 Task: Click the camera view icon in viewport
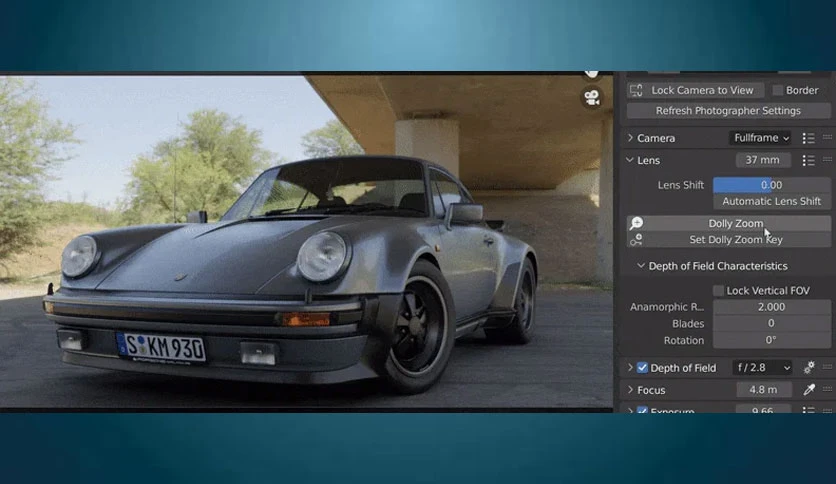tap(592, 98)
